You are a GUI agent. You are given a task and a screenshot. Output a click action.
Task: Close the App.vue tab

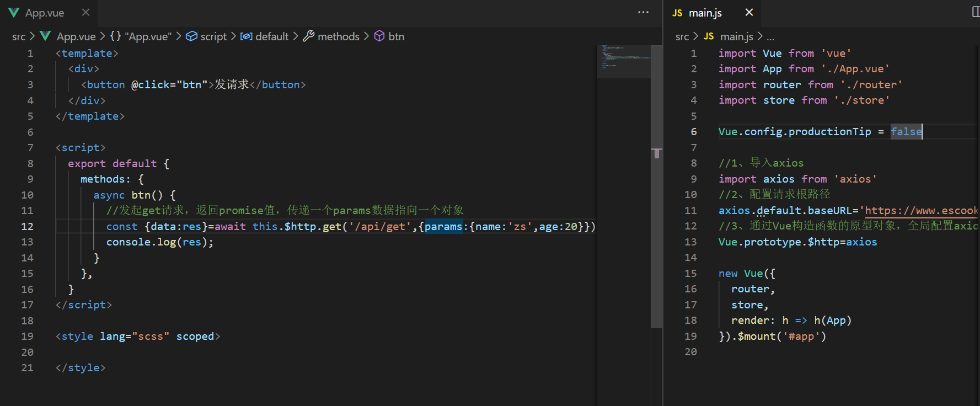pyautogui.click(x=85, y=12)
